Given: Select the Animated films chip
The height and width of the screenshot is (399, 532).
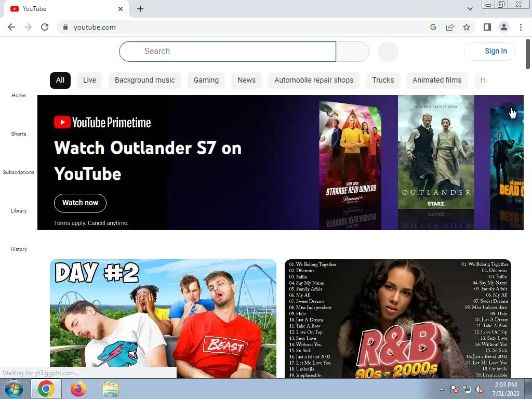Looking at the screenshot, I should [x=437, y=80].
